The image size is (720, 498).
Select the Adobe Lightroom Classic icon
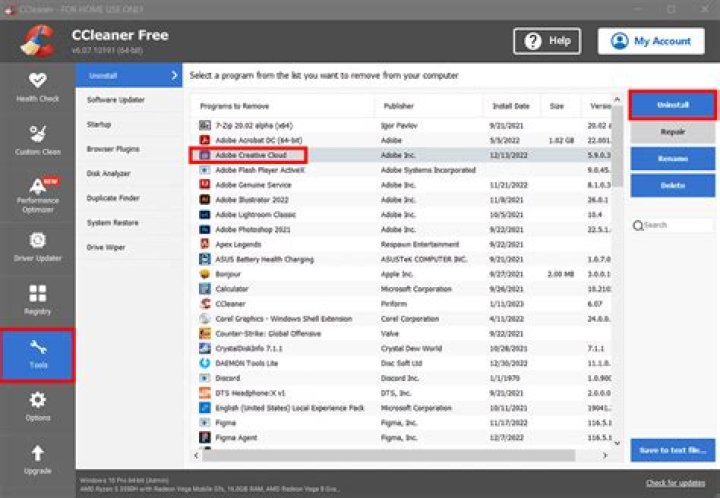tap(205, 214)
